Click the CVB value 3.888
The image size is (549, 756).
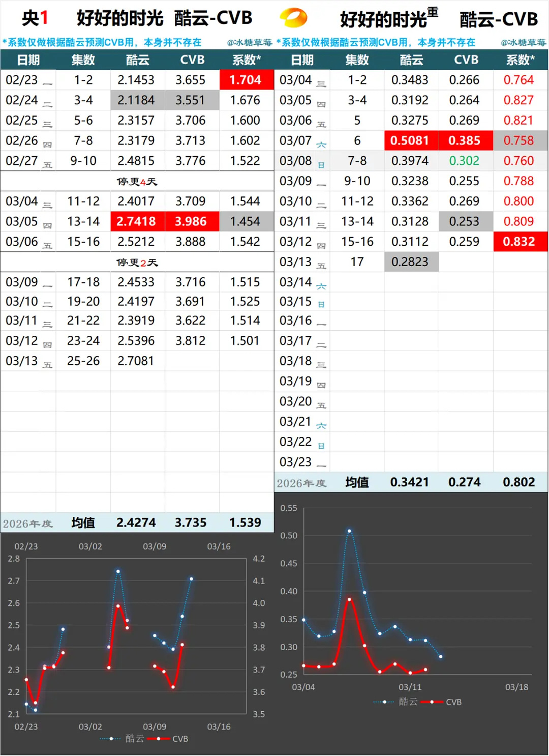[190, 242]
